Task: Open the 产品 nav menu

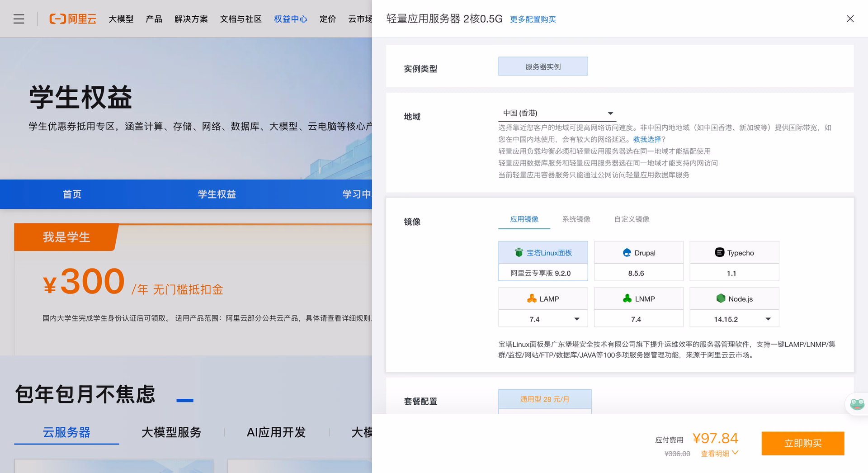Action: pyautogui.click(x=154, y=19)
